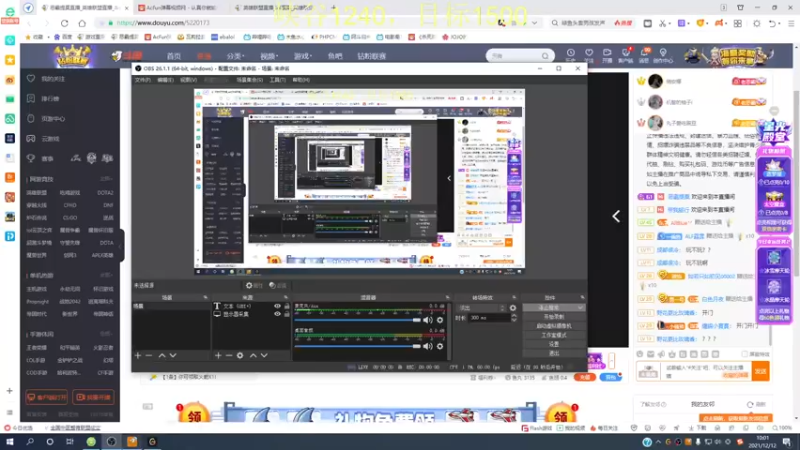Open scene transition properties gear
Image resolution: width=800 pixels, height=450 pixels.
pyautogui.click(x=513, y=308)
